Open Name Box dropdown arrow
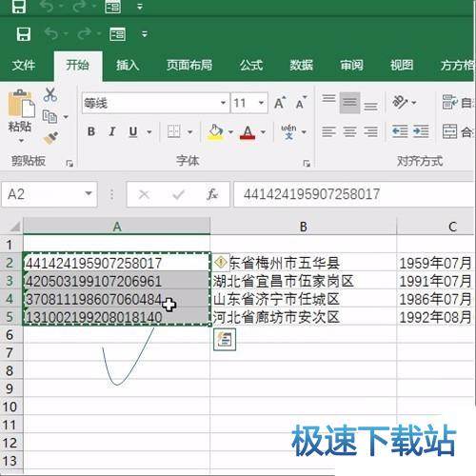The height and width of the screenshot is (476, 476). 89,194
